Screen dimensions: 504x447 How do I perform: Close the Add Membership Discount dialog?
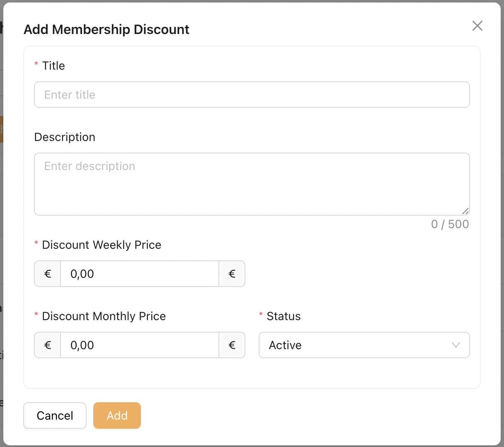click(x=477, y=26)
